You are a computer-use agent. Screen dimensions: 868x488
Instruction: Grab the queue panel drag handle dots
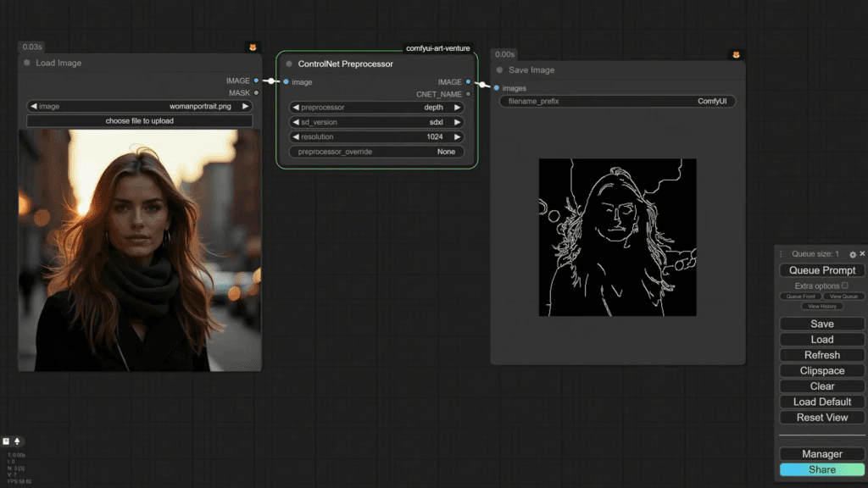coord(782,254)
